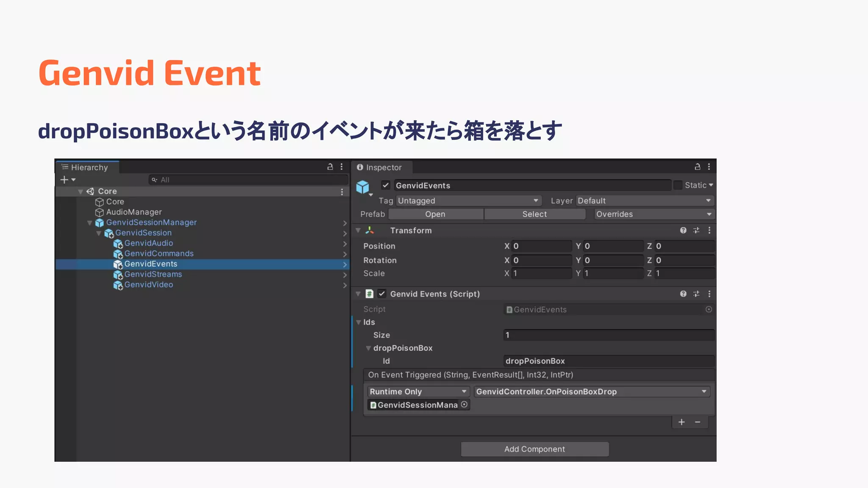Click the Id field containing dropPoisonBox
This screenshot has width=868, height=488.
(x=609, y=361)
